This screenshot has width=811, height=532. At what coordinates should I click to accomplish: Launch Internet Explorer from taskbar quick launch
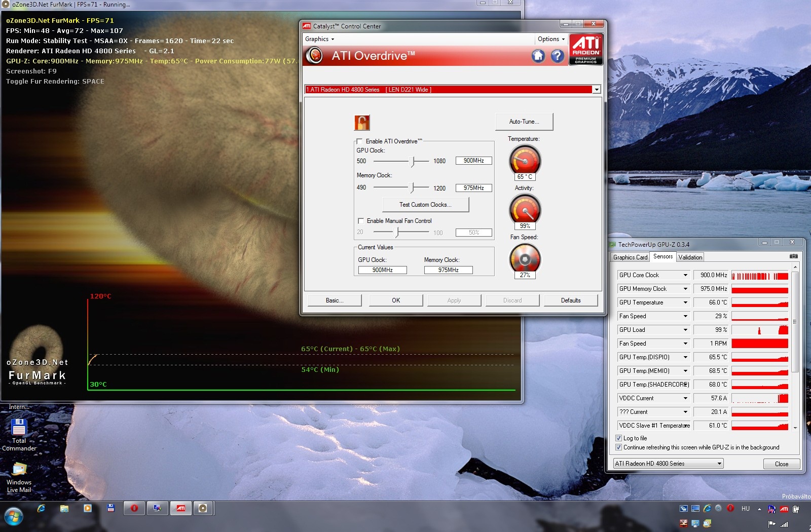pos(41,508)
